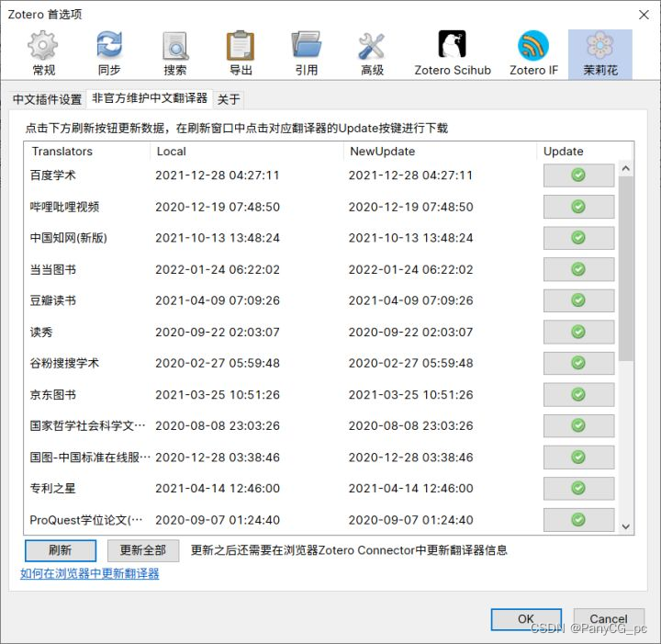Click Local date 2021-03-25 10:51:26
This screenshot has width=661, height=644.
[x=217, y=394]
